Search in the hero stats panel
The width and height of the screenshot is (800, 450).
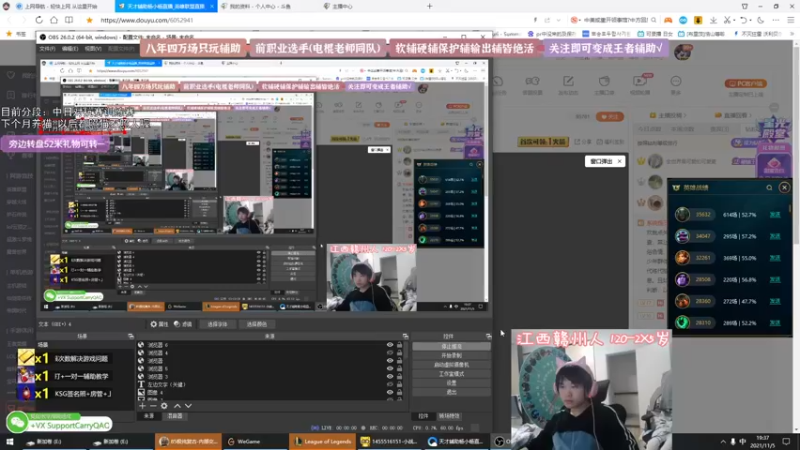(769, 188)
